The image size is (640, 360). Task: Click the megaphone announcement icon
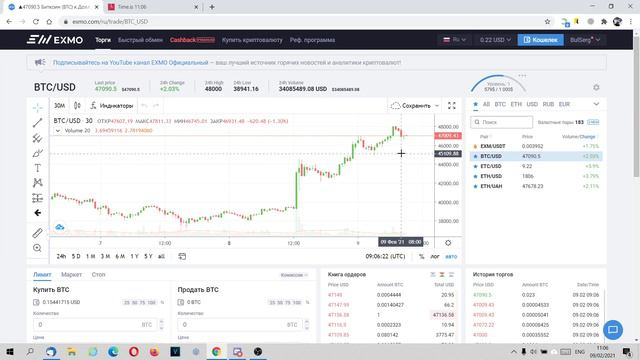click(x=40, y=62)
